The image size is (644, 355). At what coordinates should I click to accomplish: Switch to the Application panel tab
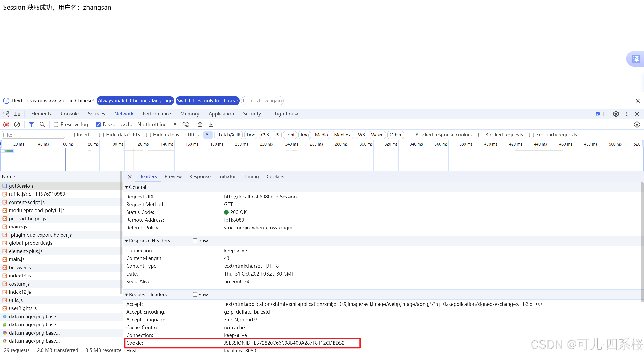click(221, 114)
